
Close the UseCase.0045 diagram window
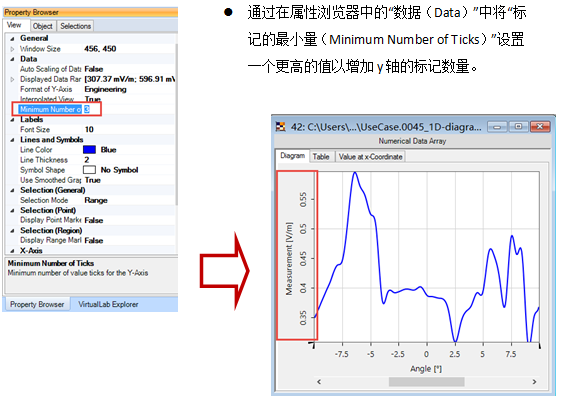540,127
